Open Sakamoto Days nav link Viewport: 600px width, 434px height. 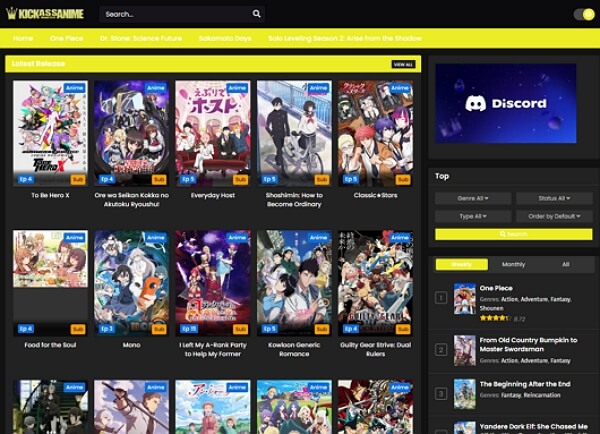click(225, 38)
